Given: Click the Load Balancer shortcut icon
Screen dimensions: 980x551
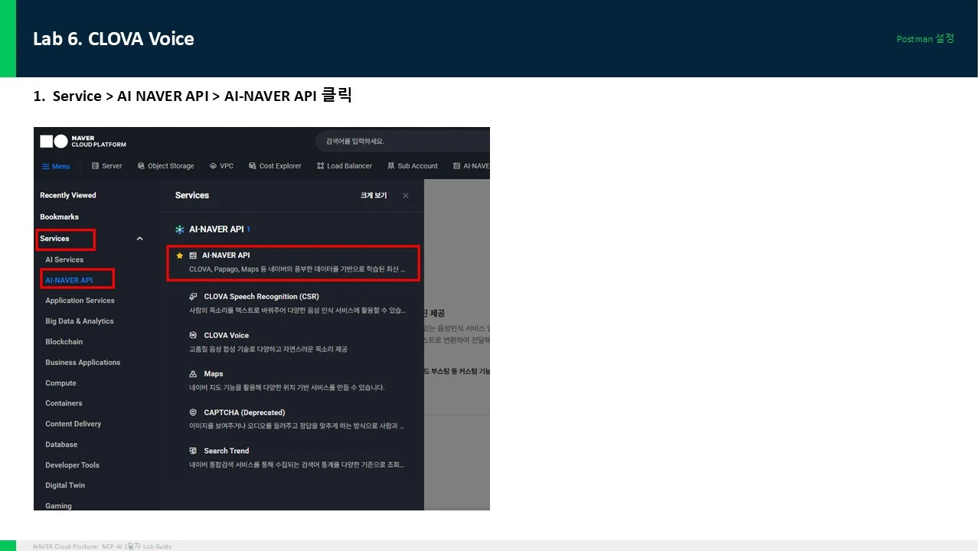Looking at the screenshot, I should click(320, 166).
